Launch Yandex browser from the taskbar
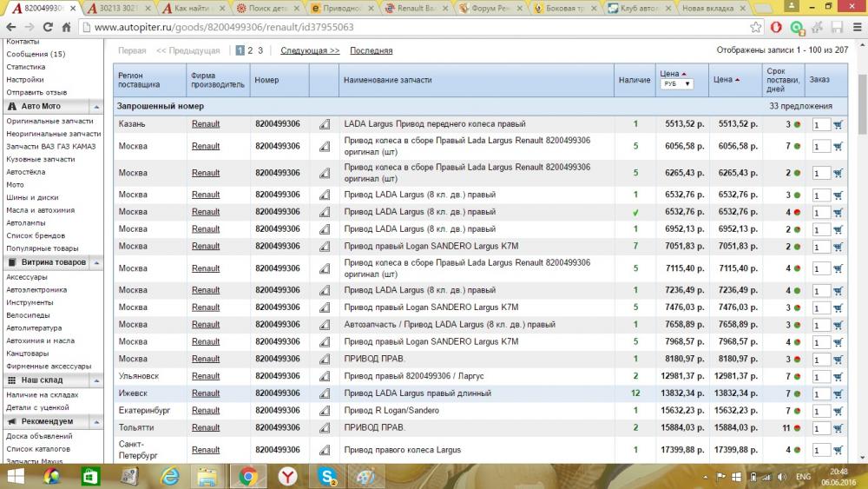The height and width of the screenshot is (489, 868). [x=288, y=476]
